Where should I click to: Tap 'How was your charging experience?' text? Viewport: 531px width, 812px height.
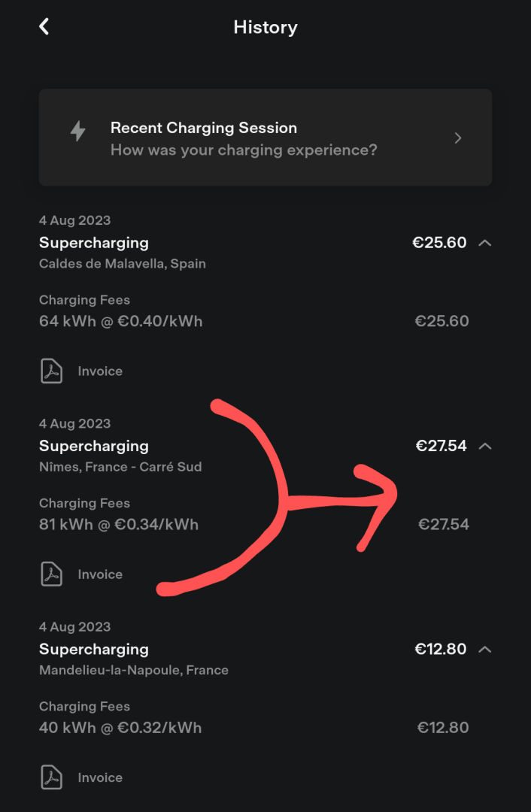[244, 150]
